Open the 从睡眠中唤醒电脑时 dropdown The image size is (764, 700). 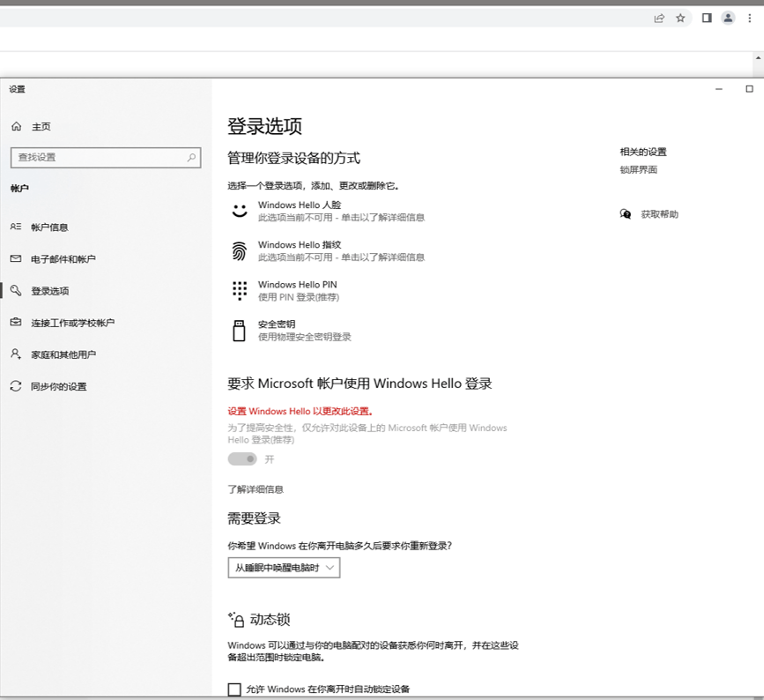point(284,568)
